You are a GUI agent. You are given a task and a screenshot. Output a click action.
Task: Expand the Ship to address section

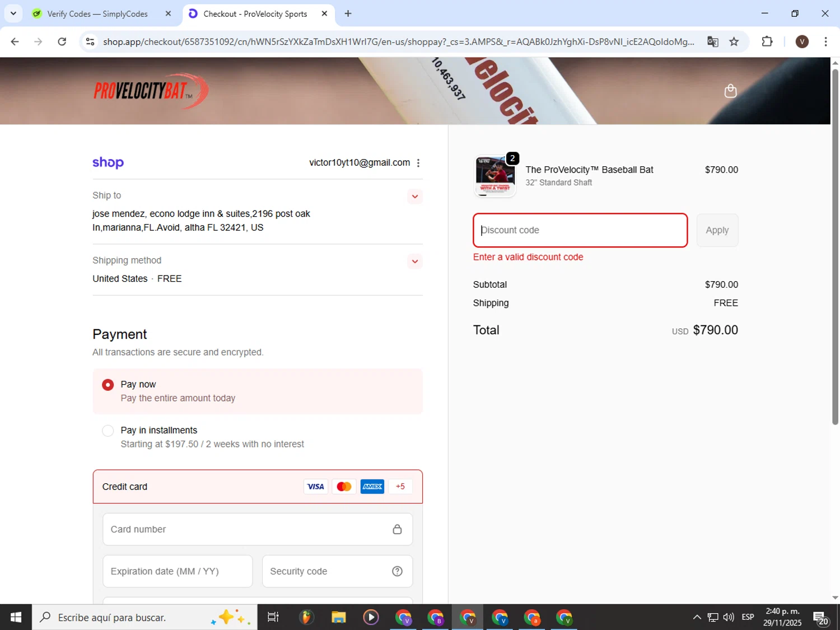pos(415,197)
